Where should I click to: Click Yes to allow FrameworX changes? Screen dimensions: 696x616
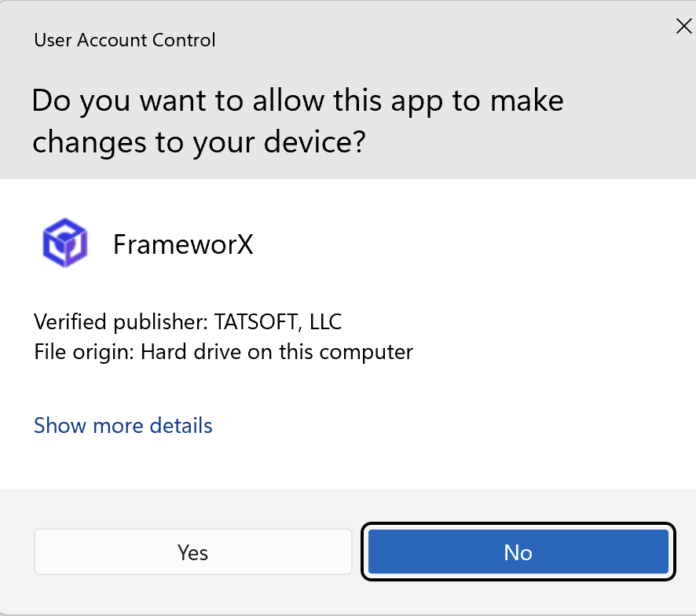point(193,552)
